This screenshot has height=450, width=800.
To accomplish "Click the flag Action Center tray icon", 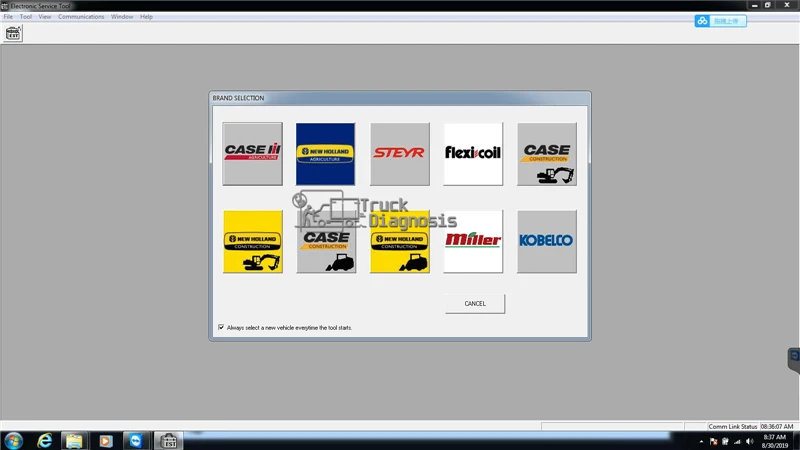I will point(713,441).
